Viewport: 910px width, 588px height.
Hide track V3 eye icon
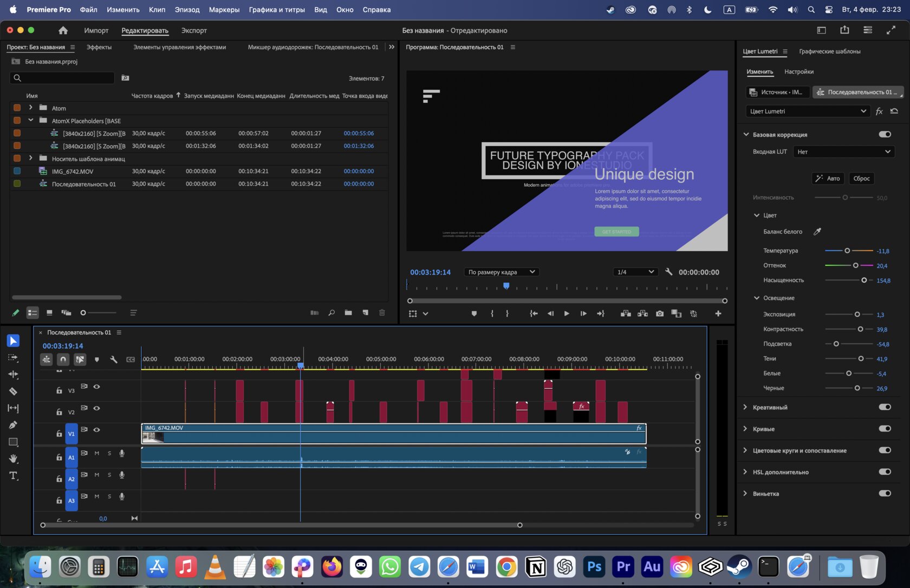coord(96,387)
